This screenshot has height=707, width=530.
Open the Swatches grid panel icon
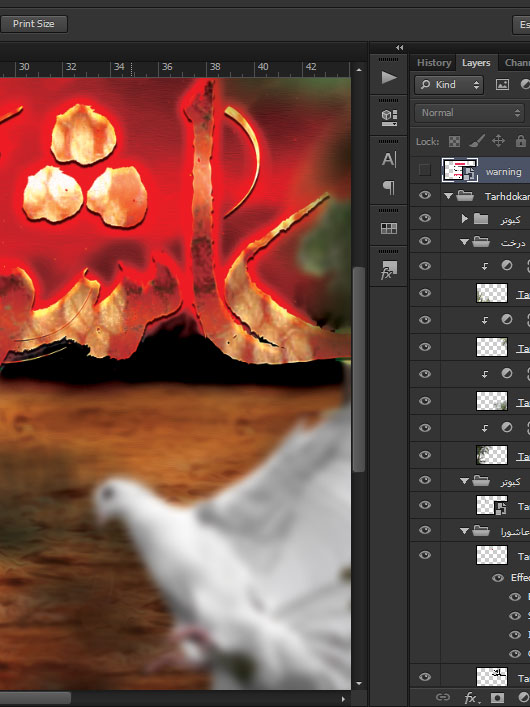389,228
